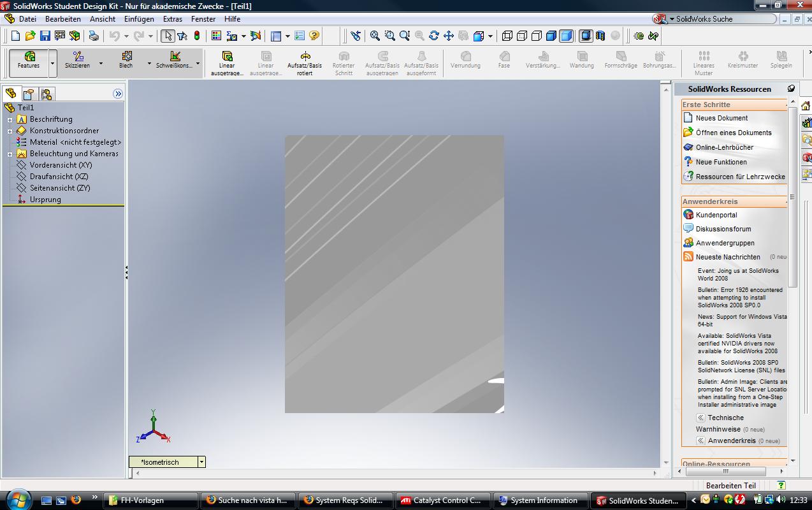Expand the Beschriftung tree node
This screenshot has width=812, height=510.
click(10, 119)
